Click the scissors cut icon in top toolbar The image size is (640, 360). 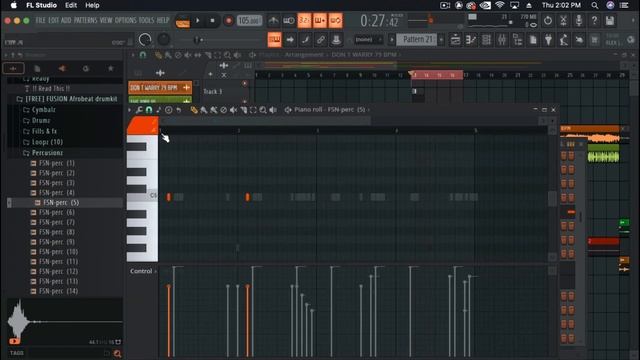563,20
